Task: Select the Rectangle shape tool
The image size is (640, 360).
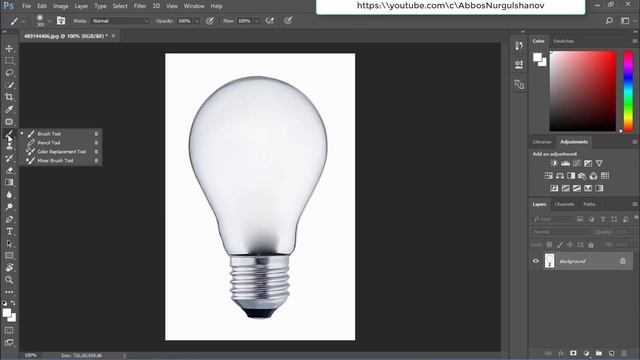Action: pyautogui.click(x=9, y=256)
